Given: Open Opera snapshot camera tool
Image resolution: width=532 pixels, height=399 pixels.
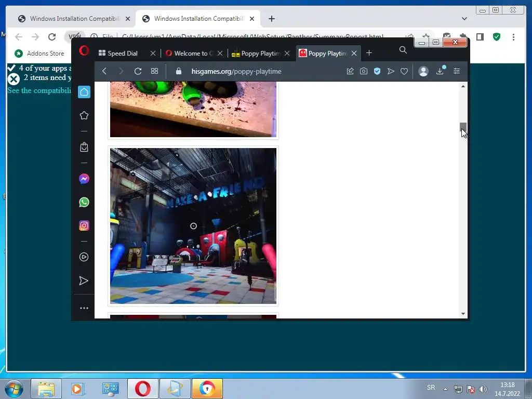Looking at the screenshot, I should coord(363,71).
